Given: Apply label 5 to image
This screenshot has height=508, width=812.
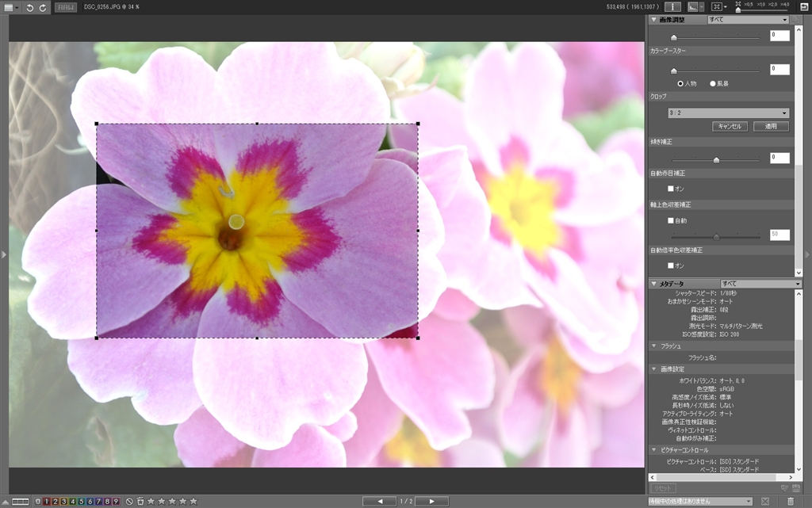Looking at the screenshot, I should (82, 502).
